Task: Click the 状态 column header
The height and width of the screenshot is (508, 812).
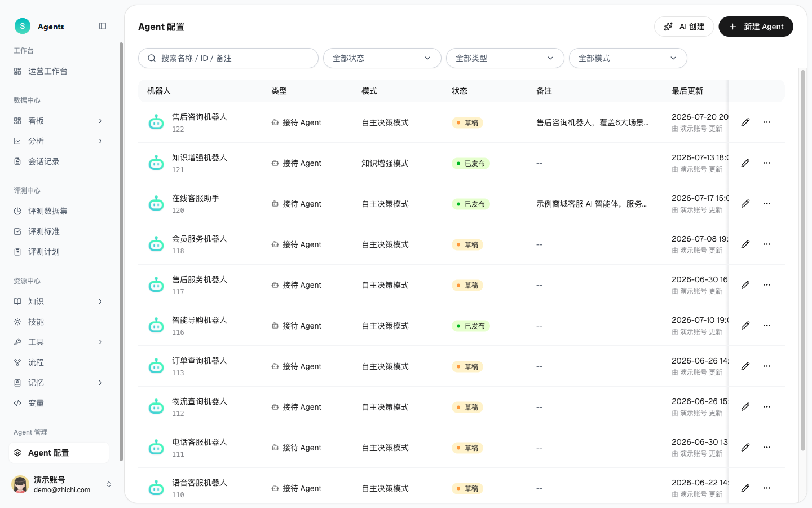Action: pyautogui.click(x=460, y=91)
